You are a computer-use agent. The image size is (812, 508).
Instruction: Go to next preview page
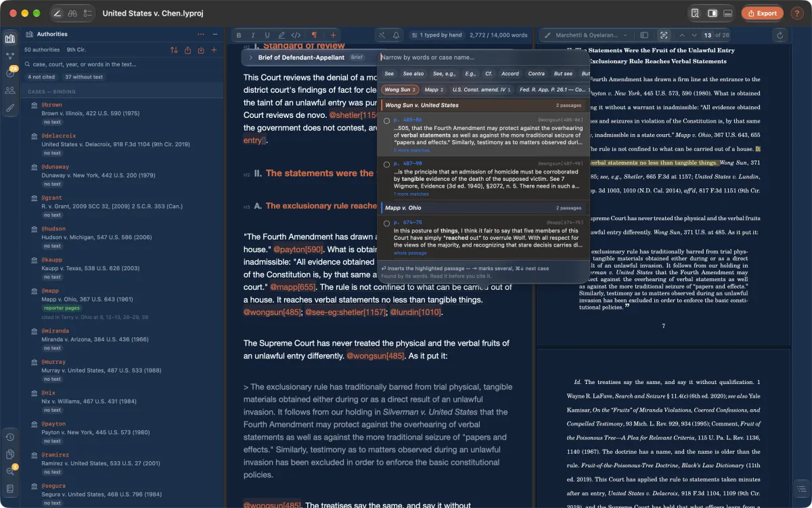[x=694, y=35]
